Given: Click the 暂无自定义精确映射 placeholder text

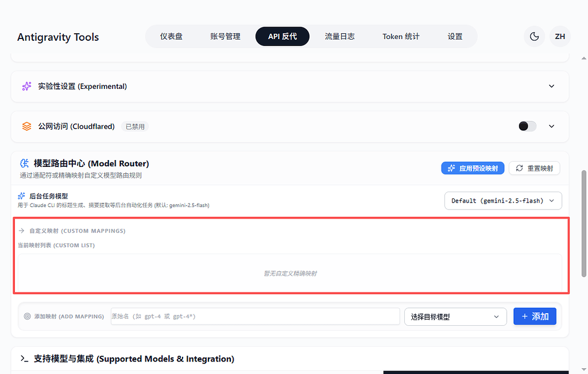Looking at the screenshot, I should tap(290, 274).
